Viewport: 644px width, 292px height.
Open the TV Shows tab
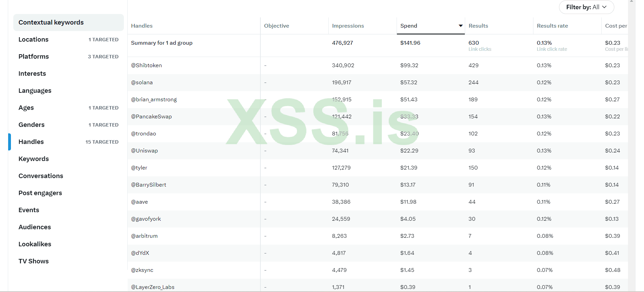pos(34,261)
